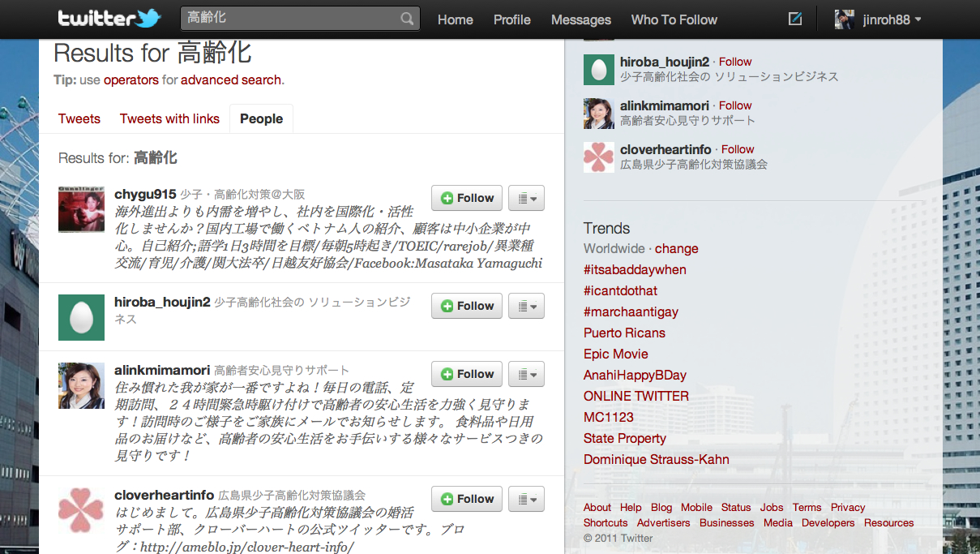Click cloverheartinfo's clover avatar in sidebar

click(x=599, y=157)
